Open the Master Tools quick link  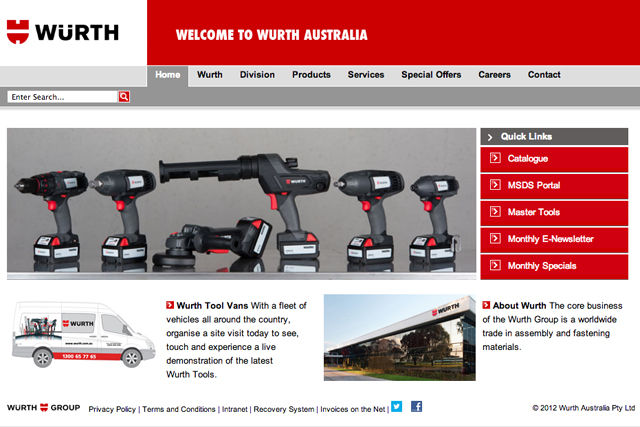(533, 212)
